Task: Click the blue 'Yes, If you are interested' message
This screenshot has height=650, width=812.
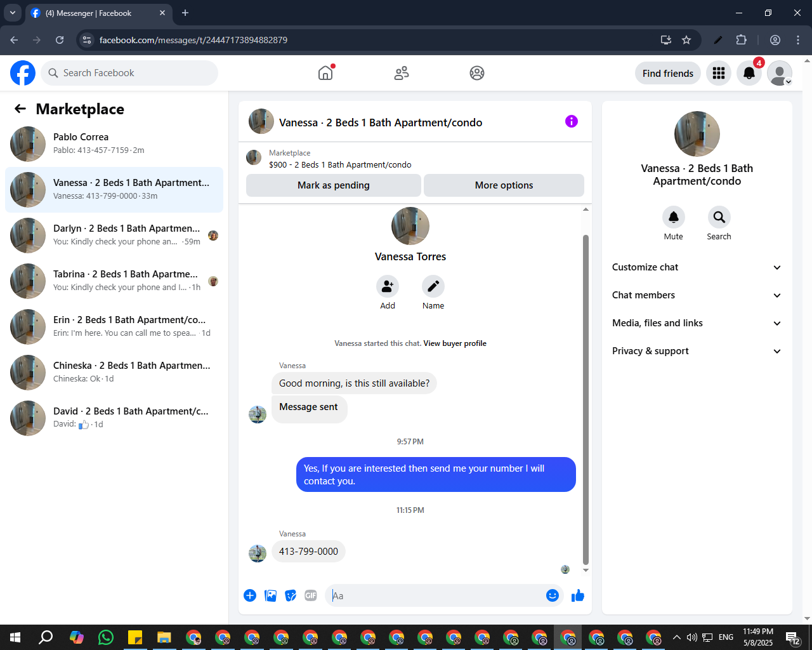Action: (x=436, y=475)
